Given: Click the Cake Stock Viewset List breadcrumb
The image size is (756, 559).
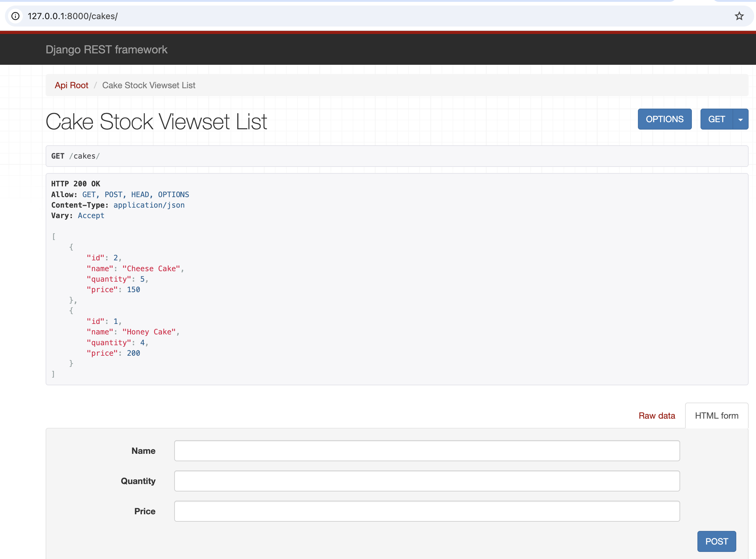Looking at the screenshot, I should [149, 85].
